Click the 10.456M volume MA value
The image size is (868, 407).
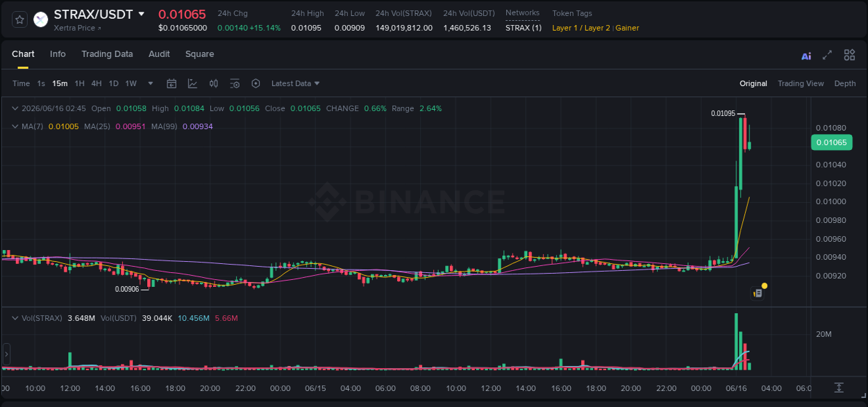click(194, 318)
